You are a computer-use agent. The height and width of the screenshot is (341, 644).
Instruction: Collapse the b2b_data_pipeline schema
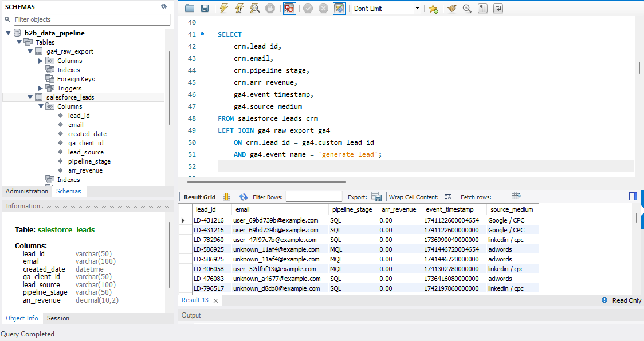8,33
